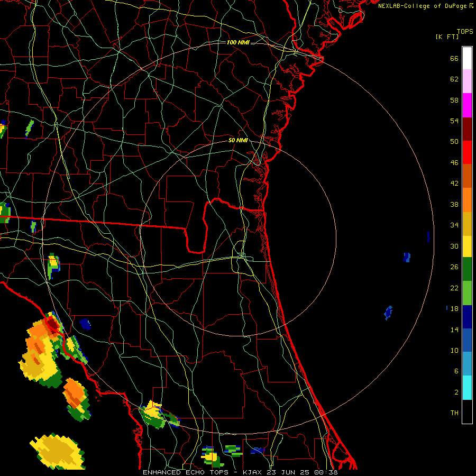
Task: Select the dark red legend swatch
Action: coord(467,129)
